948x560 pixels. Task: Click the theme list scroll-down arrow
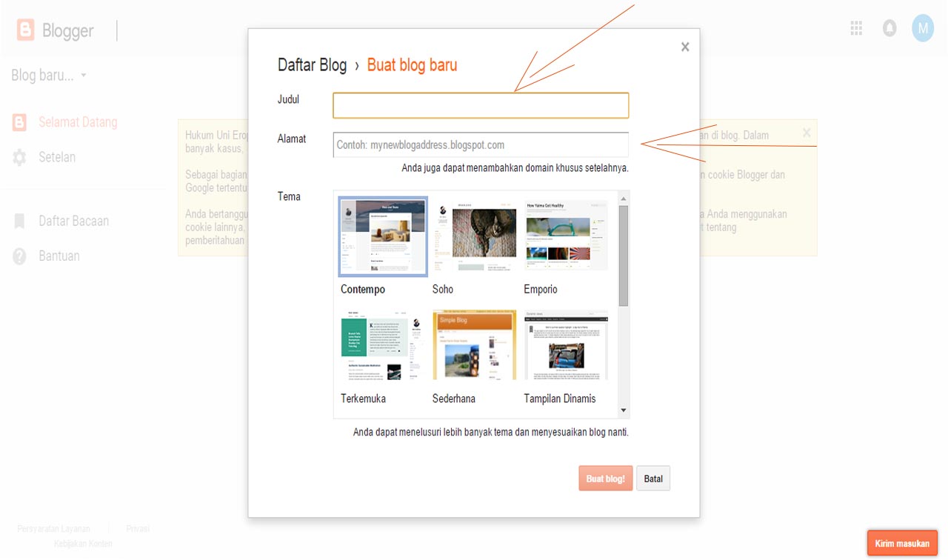pos(624,410)
